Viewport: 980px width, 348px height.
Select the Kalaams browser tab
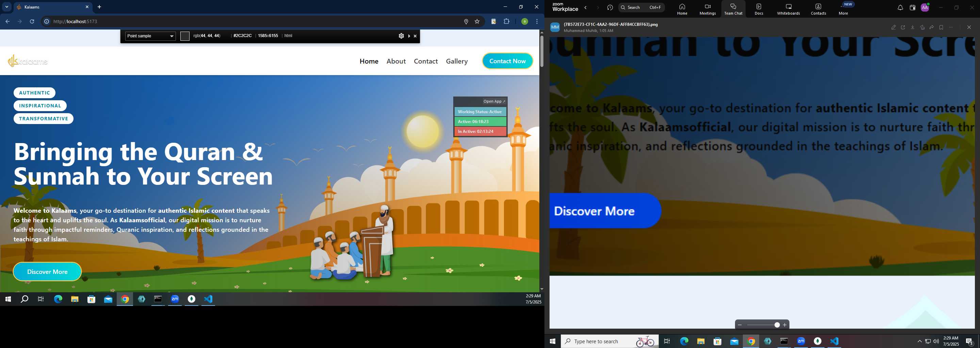coord(53,7)
